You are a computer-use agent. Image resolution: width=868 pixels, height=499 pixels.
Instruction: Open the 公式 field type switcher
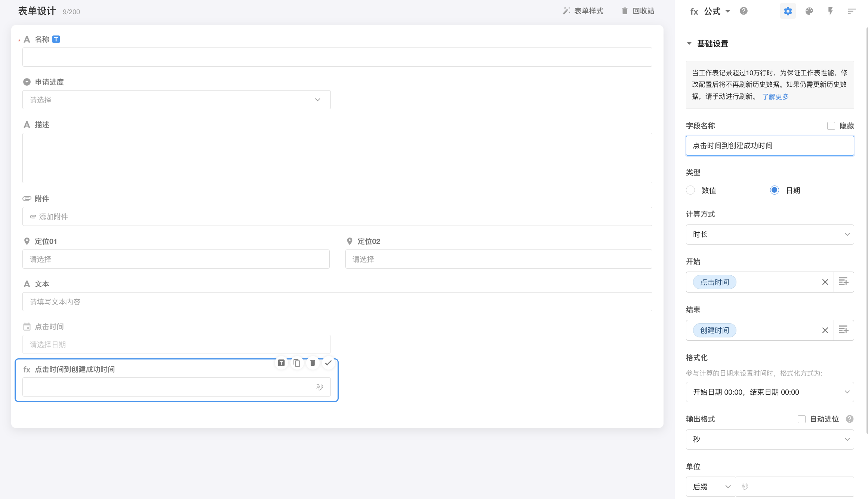coord(716,11)
